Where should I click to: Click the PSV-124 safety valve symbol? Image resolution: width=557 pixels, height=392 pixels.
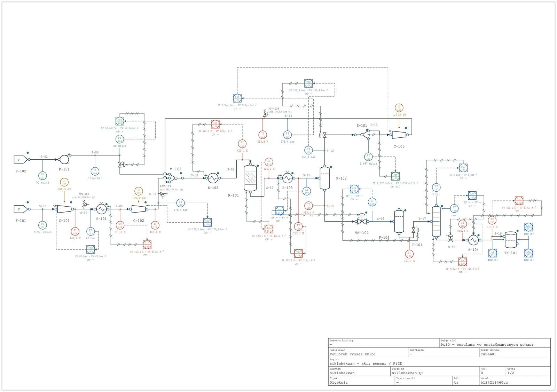point(265,113)
